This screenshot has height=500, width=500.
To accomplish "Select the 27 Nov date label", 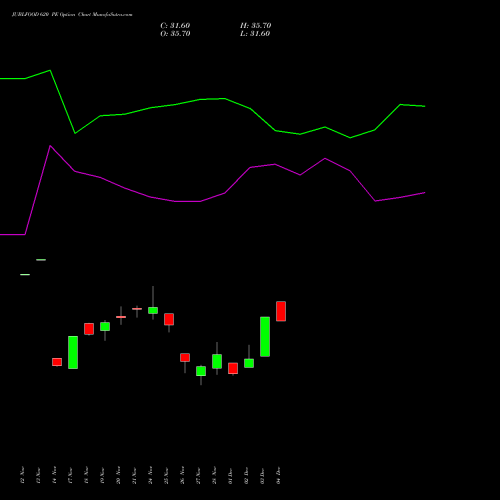I will pyautogui.click(x=198, y=475).
